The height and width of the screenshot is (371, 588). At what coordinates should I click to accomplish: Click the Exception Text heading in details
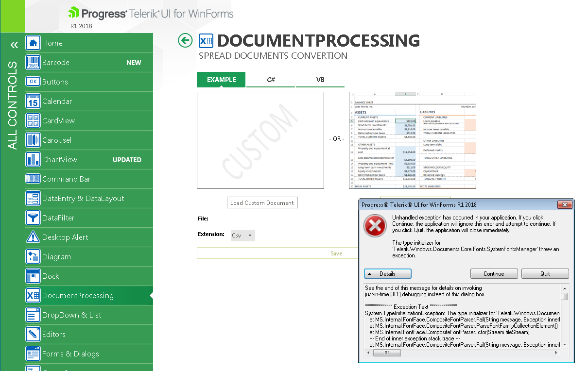411,307
